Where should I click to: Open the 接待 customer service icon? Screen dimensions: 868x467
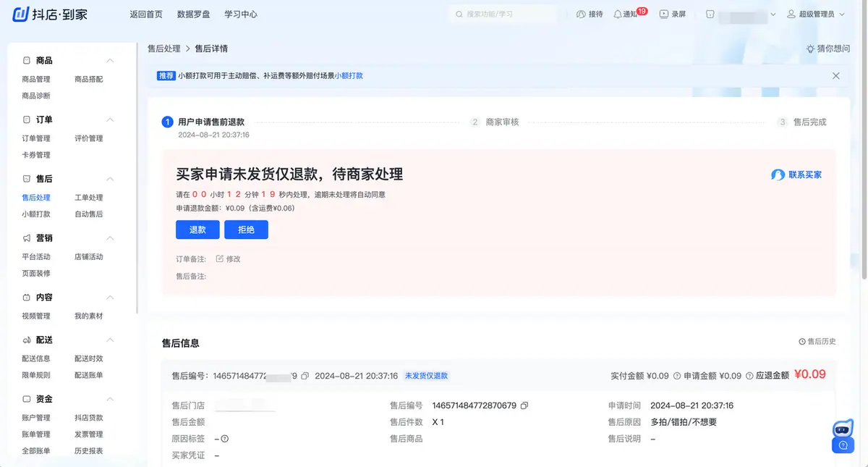point(581,14)
